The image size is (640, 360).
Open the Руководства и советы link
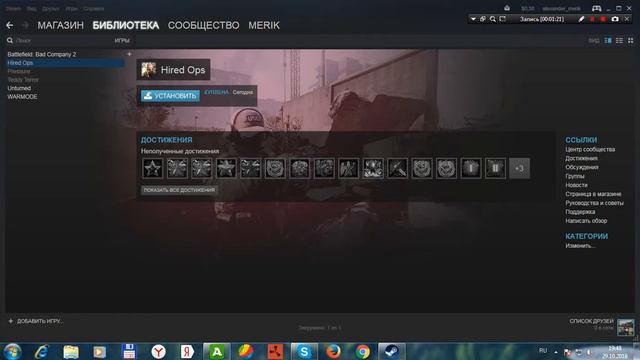[594, 203]
